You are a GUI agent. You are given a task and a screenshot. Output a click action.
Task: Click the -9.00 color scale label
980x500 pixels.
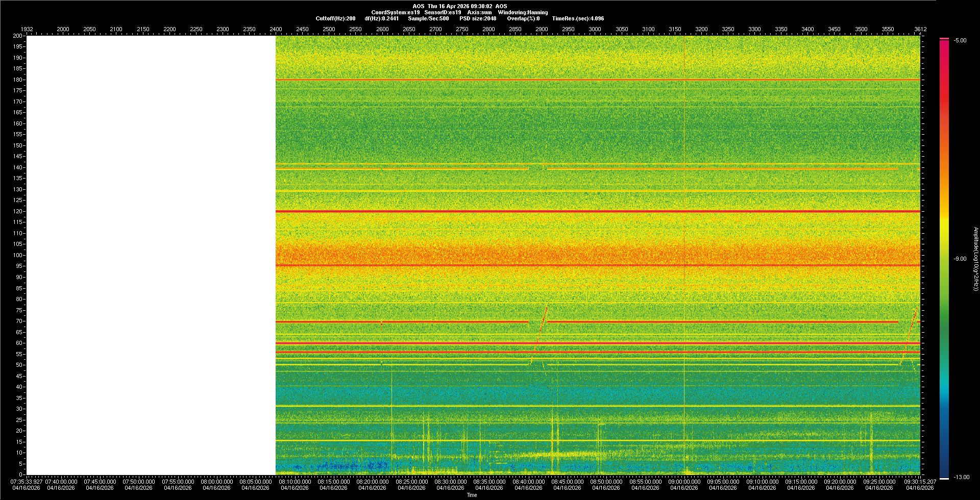click(x=960, y=259)
